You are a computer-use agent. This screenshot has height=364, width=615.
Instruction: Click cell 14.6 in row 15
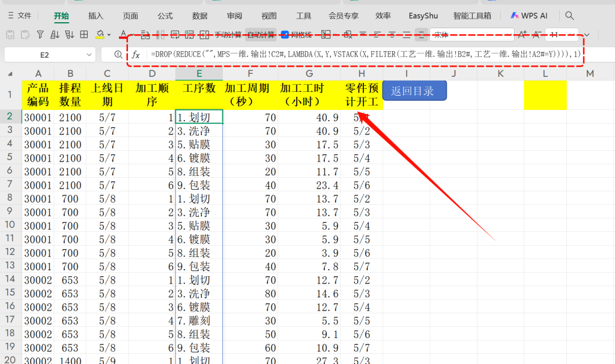pyautogui.click(x=309, y=293)
